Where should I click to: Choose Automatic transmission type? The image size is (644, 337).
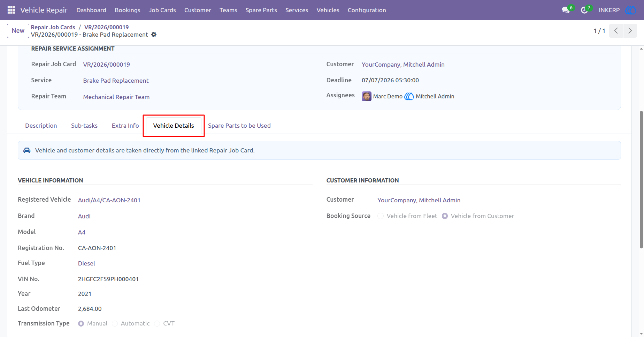click(115, 323)
